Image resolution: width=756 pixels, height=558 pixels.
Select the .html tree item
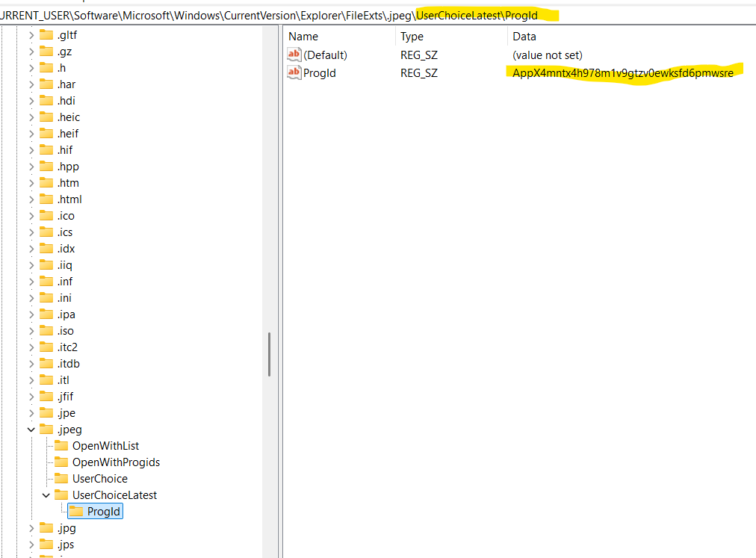(69, 199)
